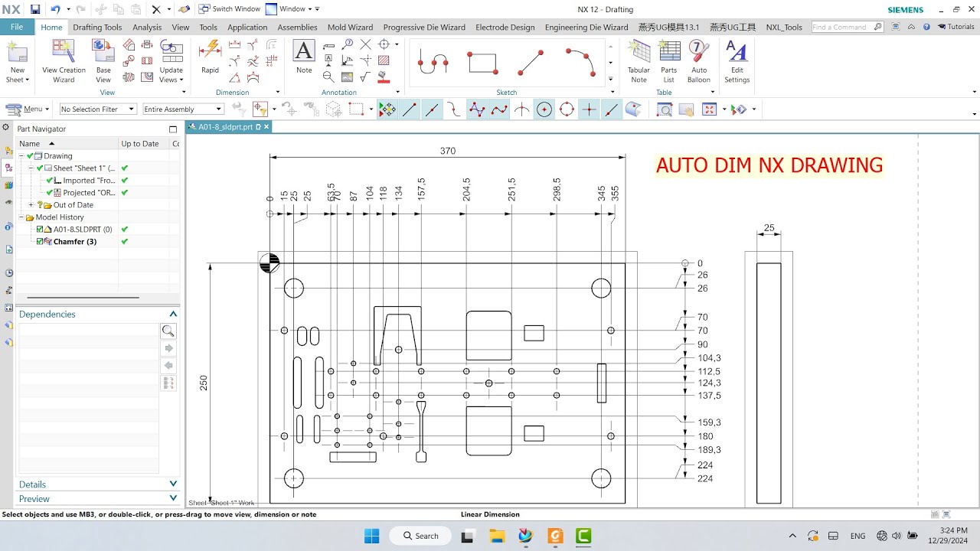Expand the Preview section
The width and height of the screenshot is (980, 551).
point(174,498)
